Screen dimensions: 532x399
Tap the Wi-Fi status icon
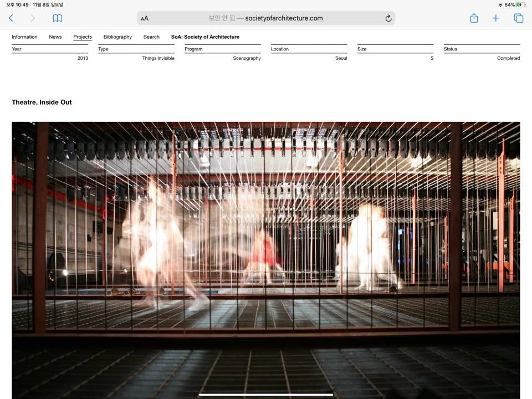[500, 5]
